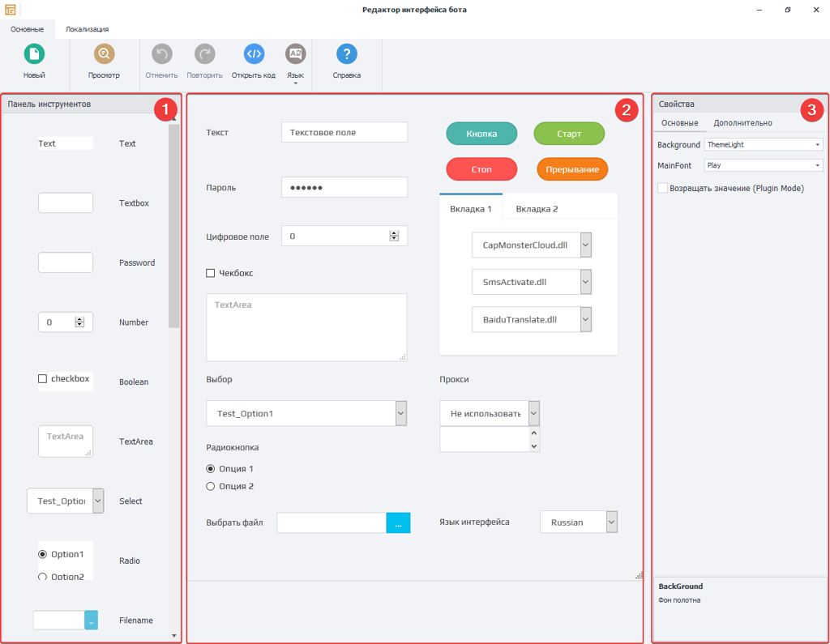Enable Возвращать значение (Plugin Mode)
Viewport: 830px width, 644px height.
coord(662,187)
